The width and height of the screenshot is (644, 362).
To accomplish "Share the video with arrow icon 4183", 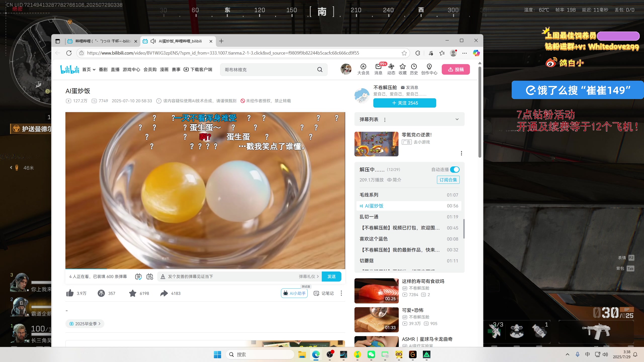I will 164,293.
